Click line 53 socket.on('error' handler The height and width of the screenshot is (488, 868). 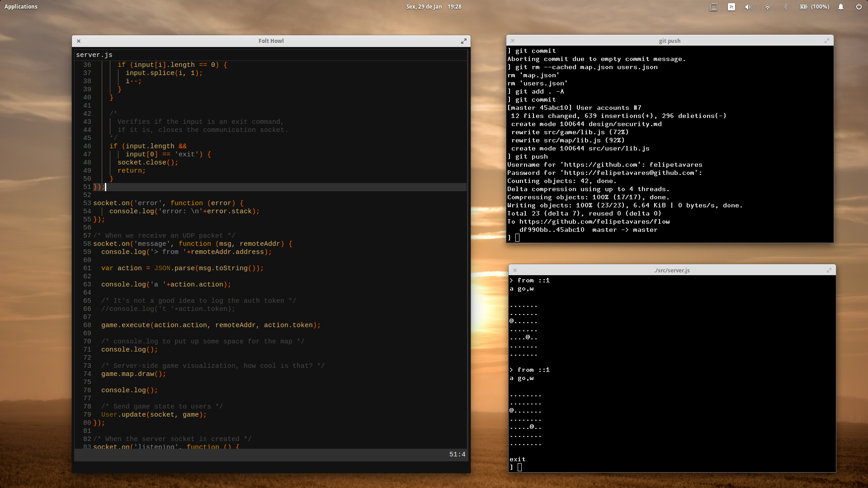(x=168, y=203)
